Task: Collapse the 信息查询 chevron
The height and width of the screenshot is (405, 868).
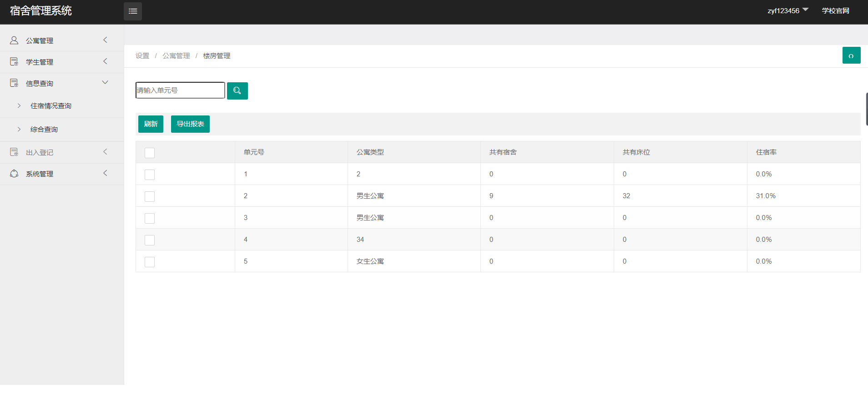Action: [x=105, y=82]
